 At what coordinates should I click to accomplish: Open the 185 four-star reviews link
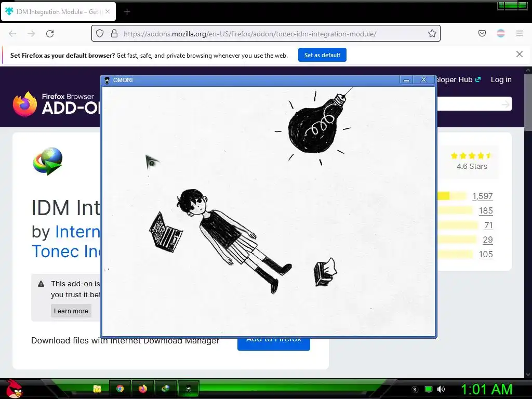pos(486,211)
